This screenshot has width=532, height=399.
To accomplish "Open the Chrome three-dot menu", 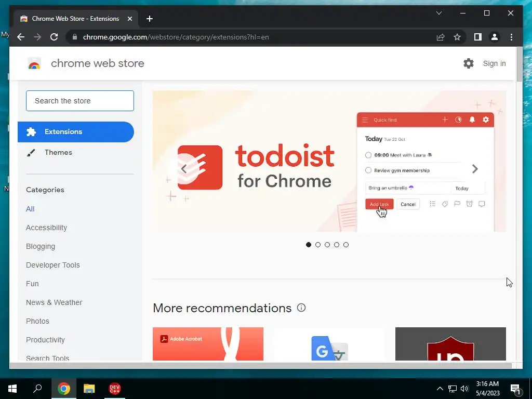I will pos(511,37).
